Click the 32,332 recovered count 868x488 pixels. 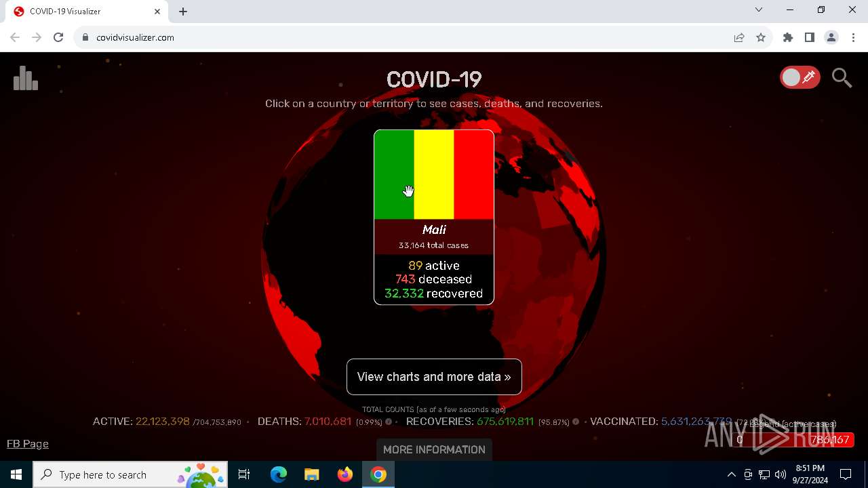tap(434, 293)
